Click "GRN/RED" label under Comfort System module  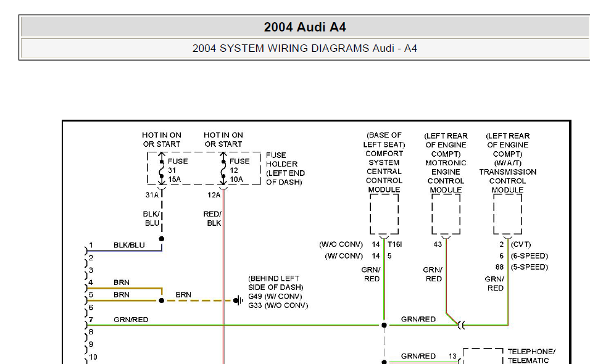point(371,275)
